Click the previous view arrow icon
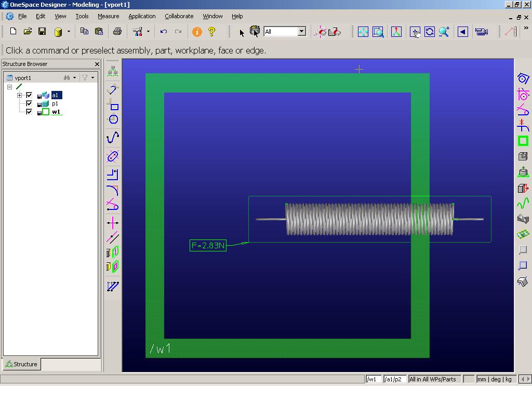Image resolution: width=532 pixels, height=399 pixels. tap(463, 32)
